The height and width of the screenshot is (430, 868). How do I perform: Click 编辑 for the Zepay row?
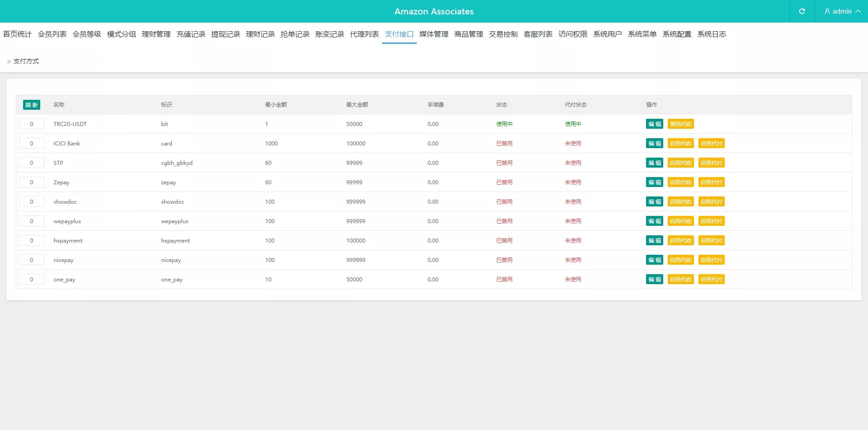654,182
